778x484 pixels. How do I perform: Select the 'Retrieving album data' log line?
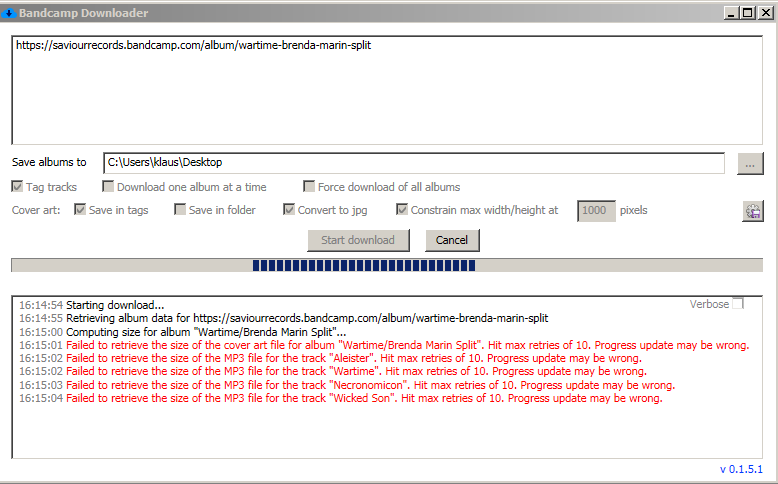[283, 318]
